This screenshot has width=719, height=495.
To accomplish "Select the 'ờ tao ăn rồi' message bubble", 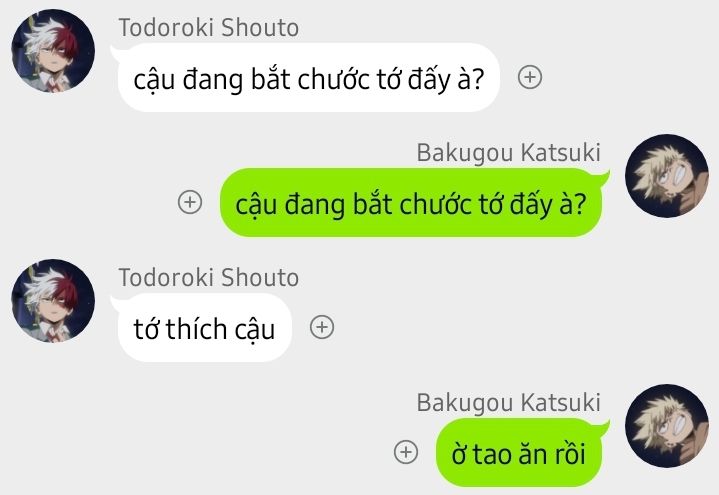I will point(522,452).
